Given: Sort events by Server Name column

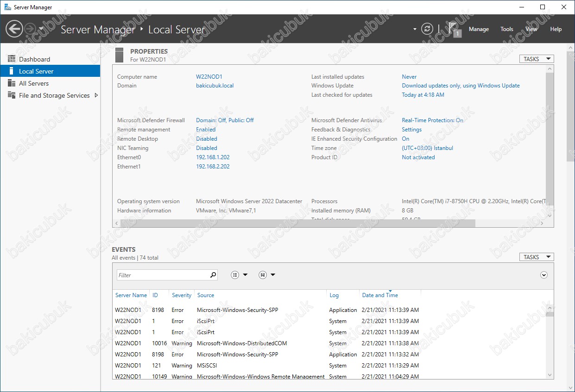Looking at the screenshot, I should coord(131,295).
